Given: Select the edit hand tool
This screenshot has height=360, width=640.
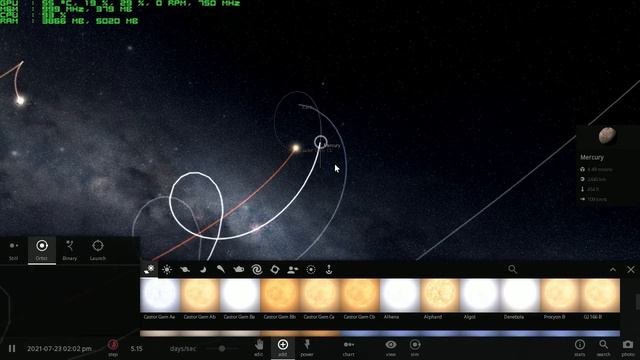Looking at the screenshot, I should (259, 347).
